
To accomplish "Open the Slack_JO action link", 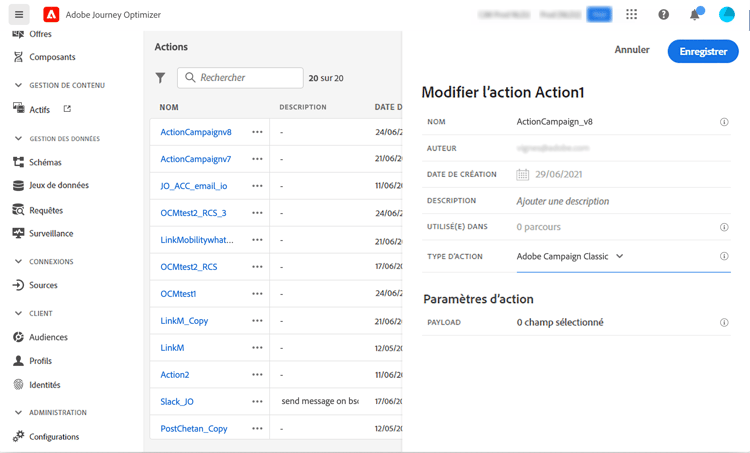I will point(177,402).
